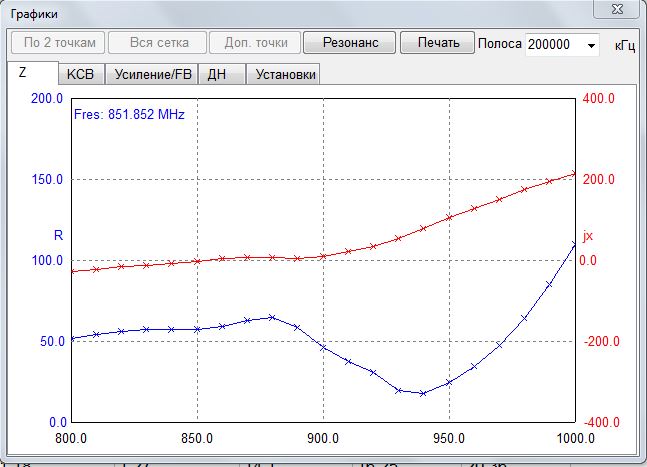Click the 850.0 frequency axis label
Screen dimensions: 647x467
(197, 438)
